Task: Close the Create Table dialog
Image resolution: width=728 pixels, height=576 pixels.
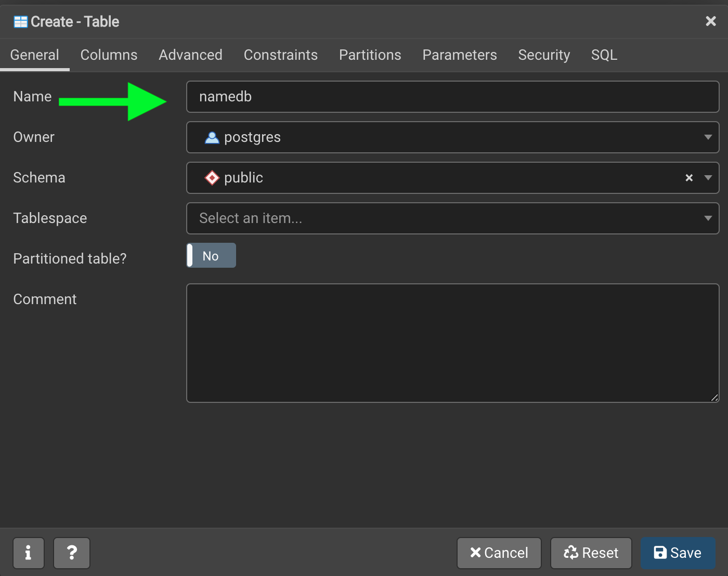Action: (710, 21)
